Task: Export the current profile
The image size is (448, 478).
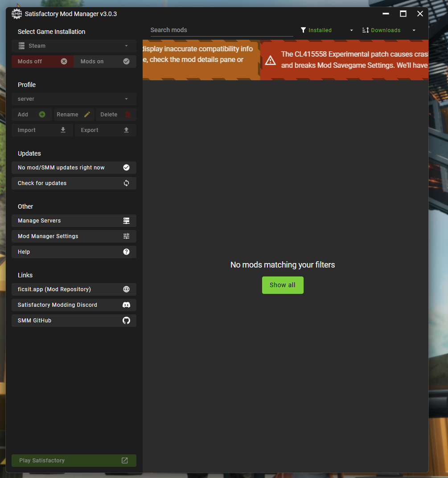Action: (106, 130)
